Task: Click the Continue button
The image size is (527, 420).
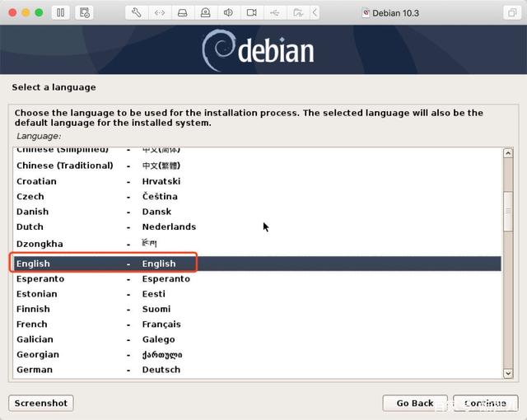Action: pos(486,403)
